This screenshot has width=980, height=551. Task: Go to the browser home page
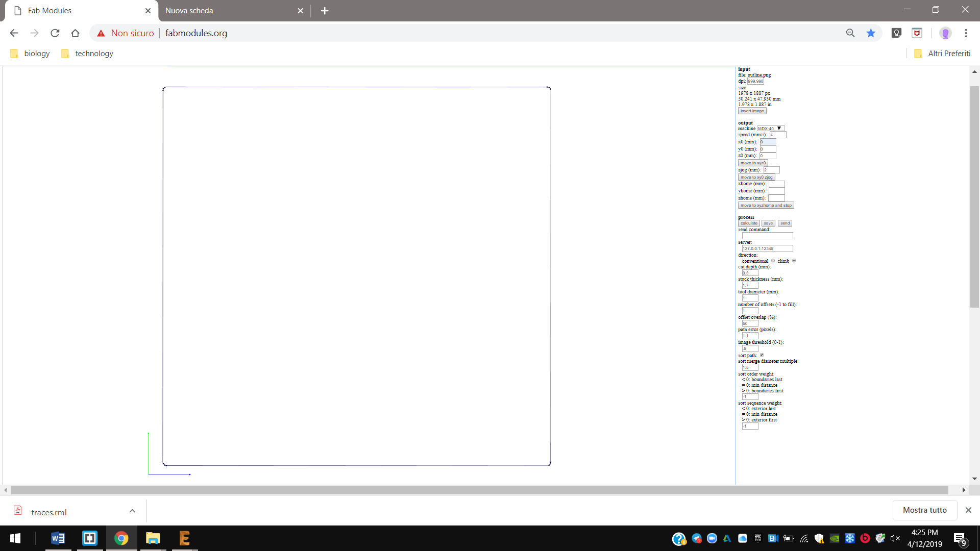[x=76, y=33]
